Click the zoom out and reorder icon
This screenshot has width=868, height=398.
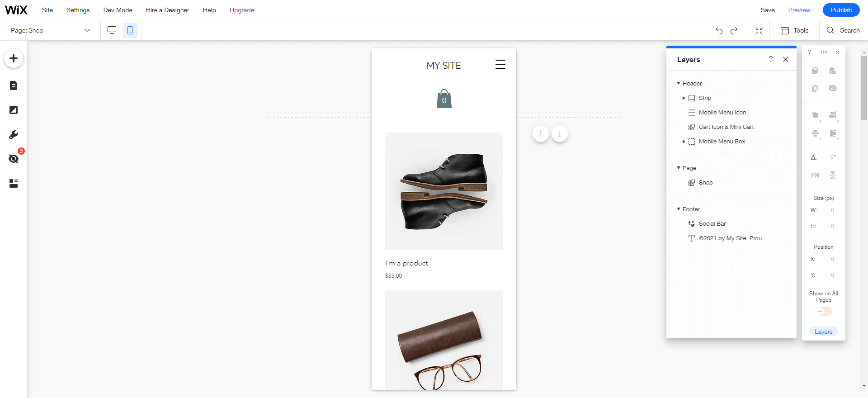point(759,31)
